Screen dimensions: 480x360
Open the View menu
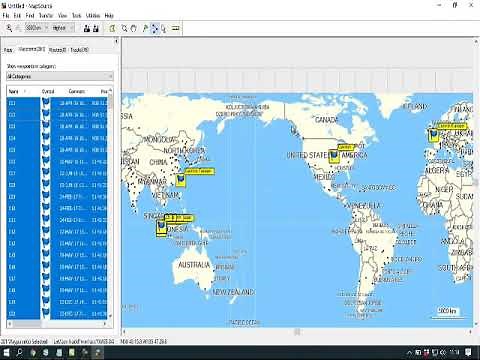click(x=62, y=15)
